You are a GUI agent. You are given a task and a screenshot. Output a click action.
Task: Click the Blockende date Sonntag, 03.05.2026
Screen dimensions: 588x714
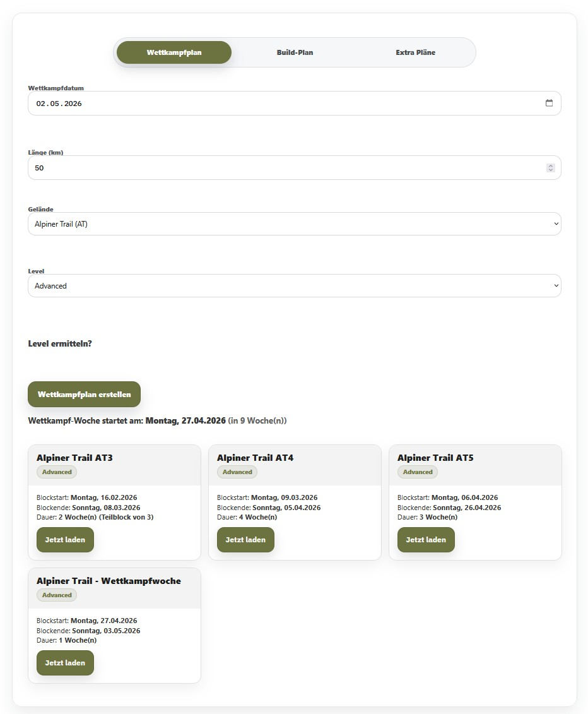click(106, 631)
